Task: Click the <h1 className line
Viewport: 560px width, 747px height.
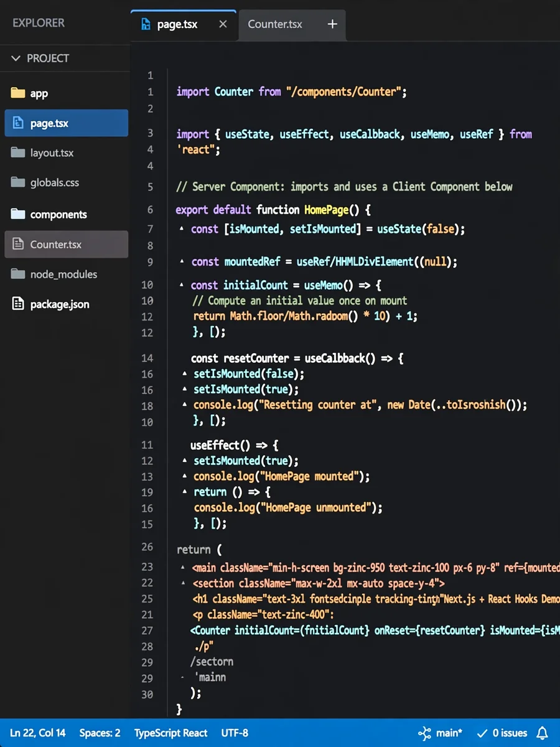Action: 376,599
